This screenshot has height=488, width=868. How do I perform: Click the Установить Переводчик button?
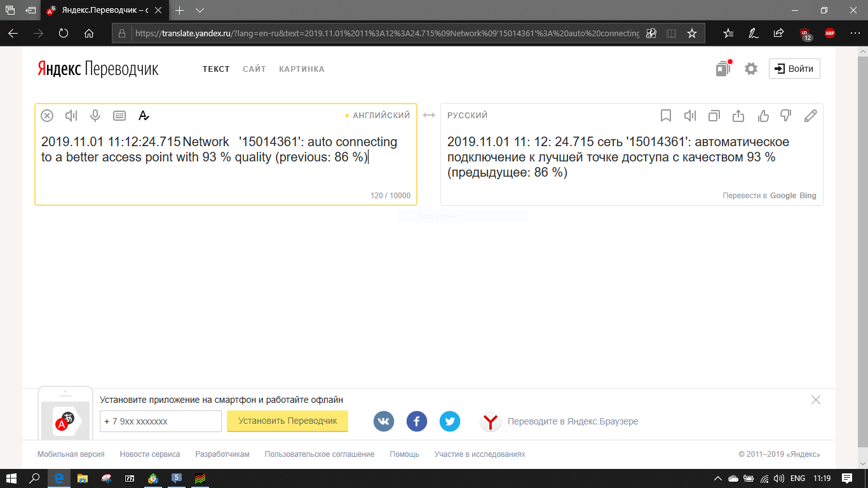(x=287, y=421)
